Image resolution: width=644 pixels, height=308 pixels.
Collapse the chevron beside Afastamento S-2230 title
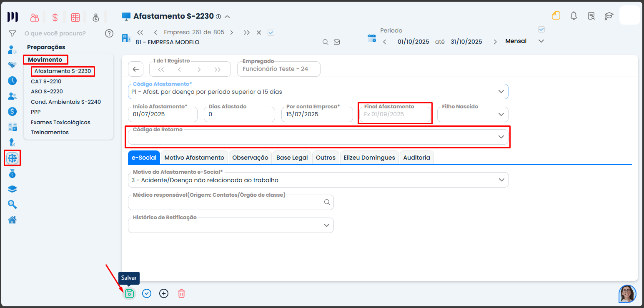[227, 17]
